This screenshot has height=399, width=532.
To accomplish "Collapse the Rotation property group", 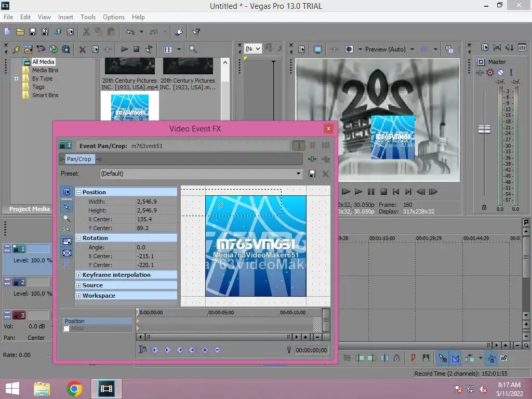I will [x=79, y=238].
